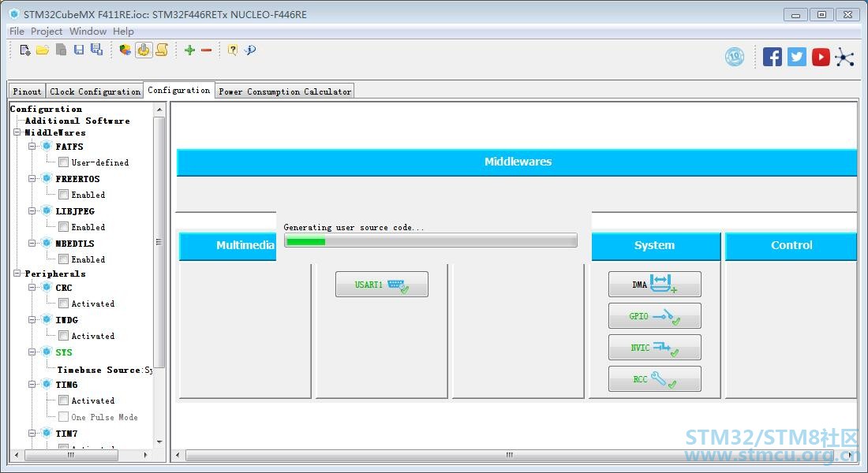This screenshot has height=473, width=868.
Task: Open the Project menu
Action: coord(47,32)
